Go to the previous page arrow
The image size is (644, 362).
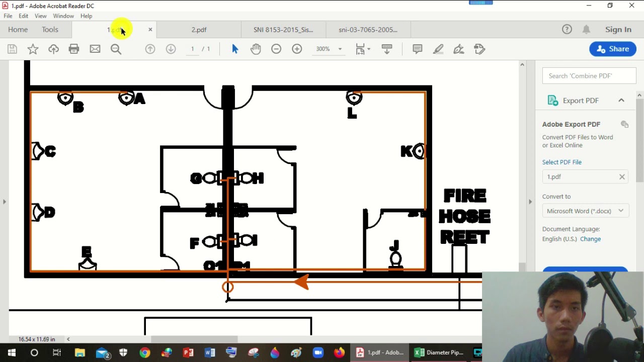click(x=150, y=49)
